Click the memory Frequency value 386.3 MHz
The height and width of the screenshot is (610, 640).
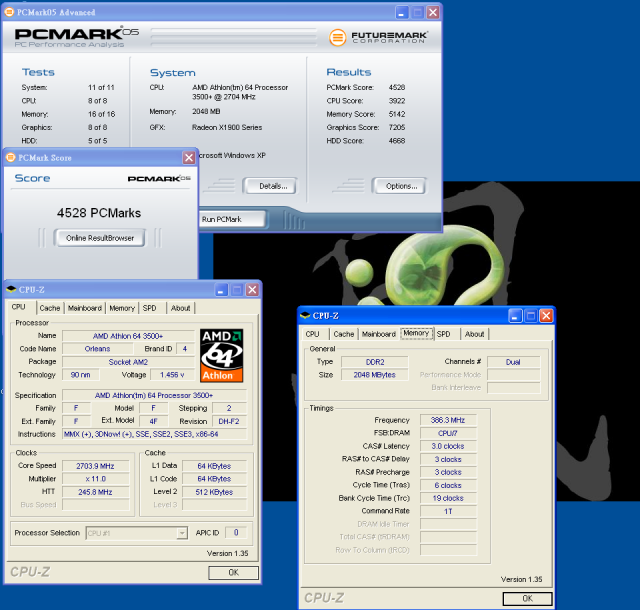(x=448, y=420)
